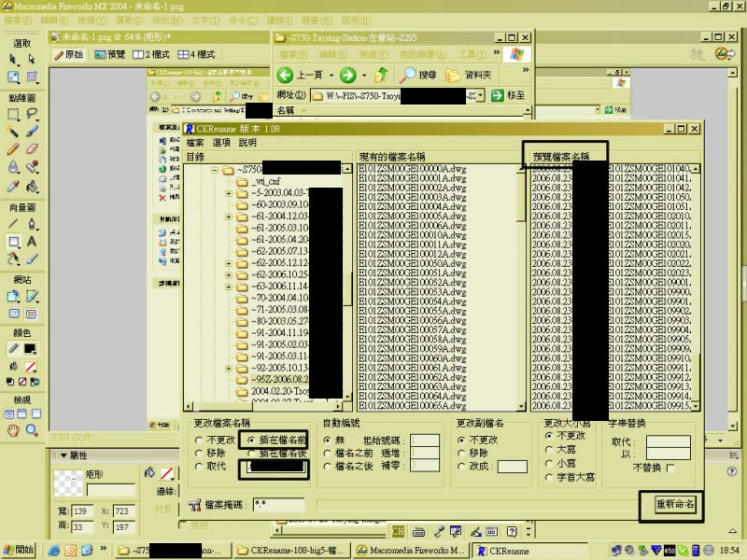Switch to the 預覽 preview tab
This screenshot has width=747, height=560.
click(109, 55)
